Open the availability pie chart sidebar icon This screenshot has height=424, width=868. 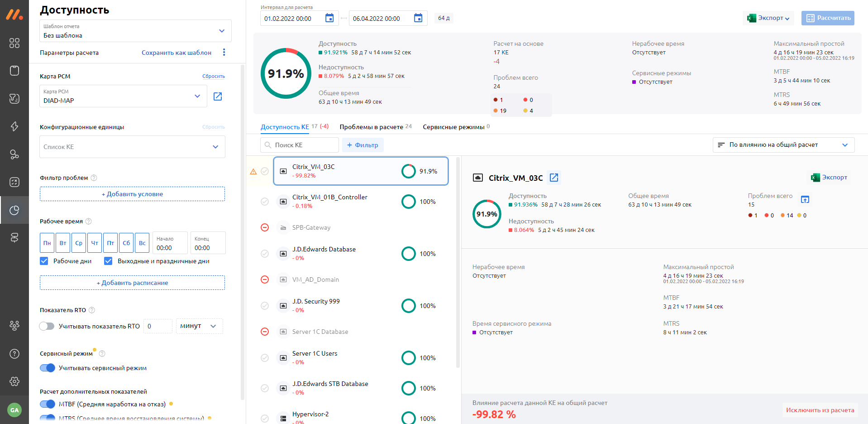pos(14,210)
